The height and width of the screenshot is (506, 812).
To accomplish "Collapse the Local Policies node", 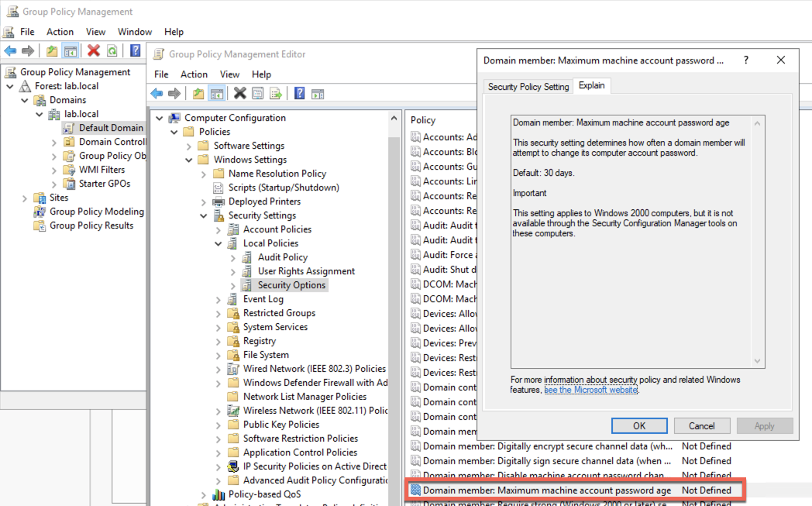I will click(218, 243).
